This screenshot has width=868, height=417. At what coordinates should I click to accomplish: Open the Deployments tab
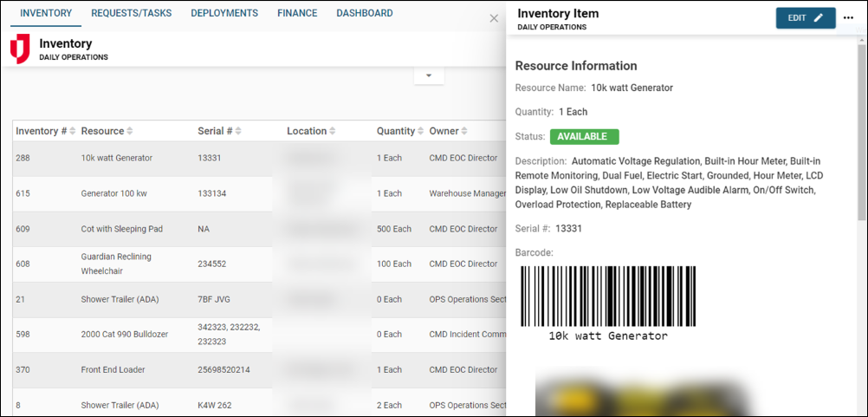pyautogui.click(x=224, y=14)
